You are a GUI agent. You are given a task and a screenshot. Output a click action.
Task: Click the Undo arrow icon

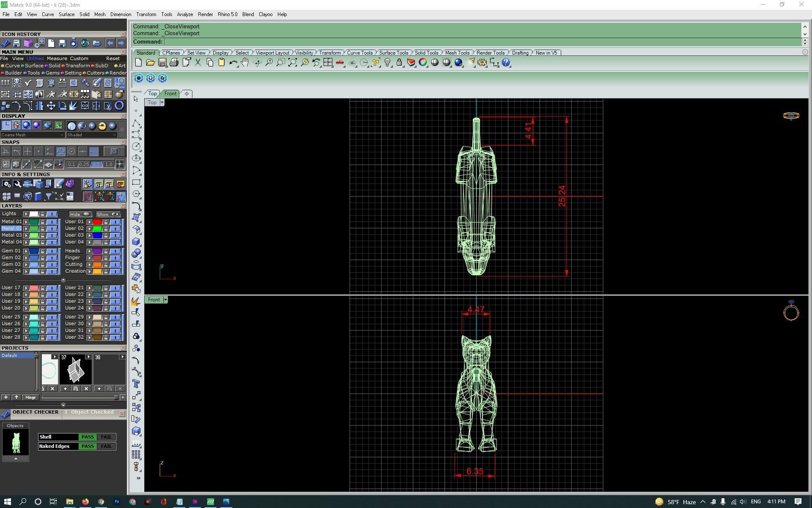coord(233,63)
